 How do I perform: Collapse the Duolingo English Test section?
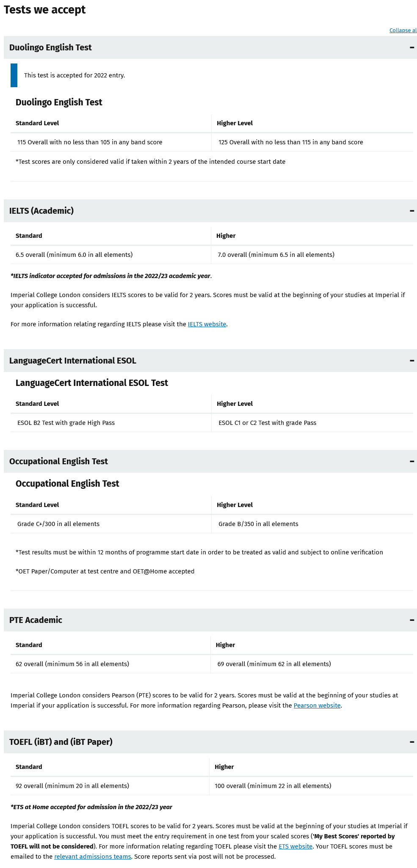[210, 47]
